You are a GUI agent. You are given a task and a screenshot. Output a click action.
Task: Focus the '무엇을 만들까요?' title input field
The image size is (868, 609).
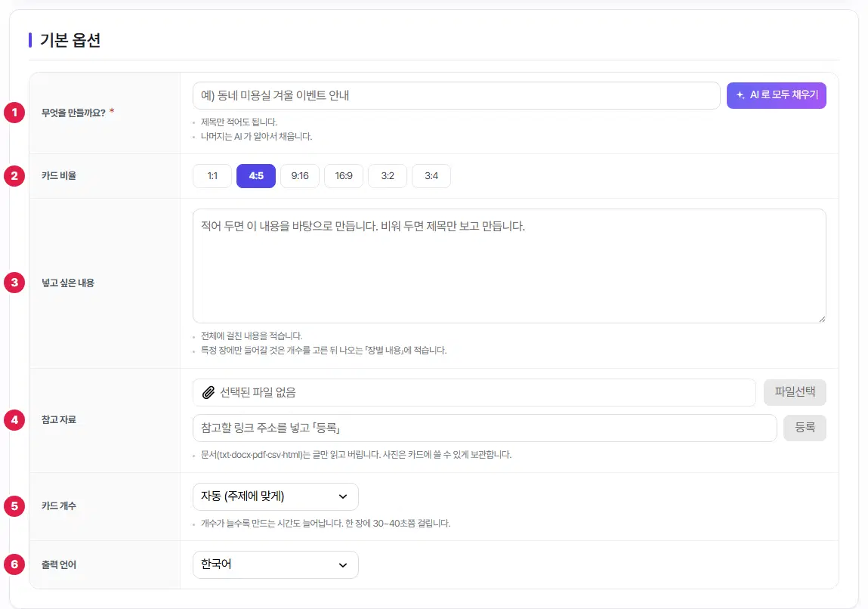point(456,95)
